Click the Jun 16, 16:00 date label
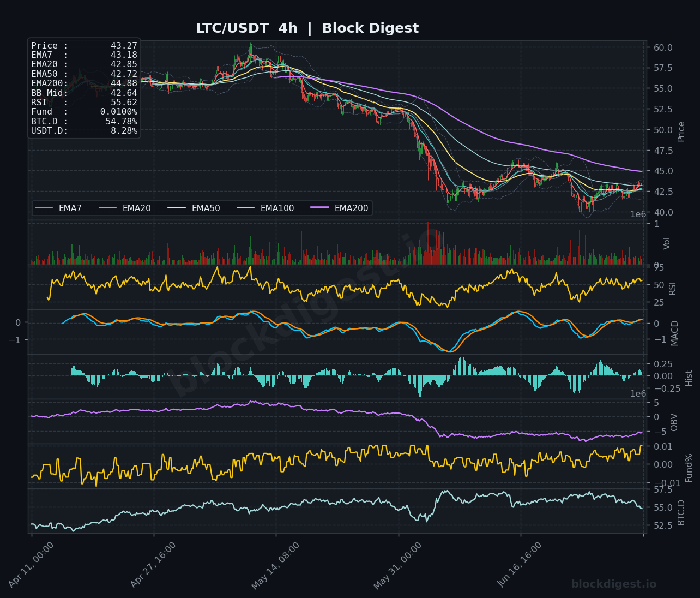Viewport: 700px width, 598px height. coord(520,565)
